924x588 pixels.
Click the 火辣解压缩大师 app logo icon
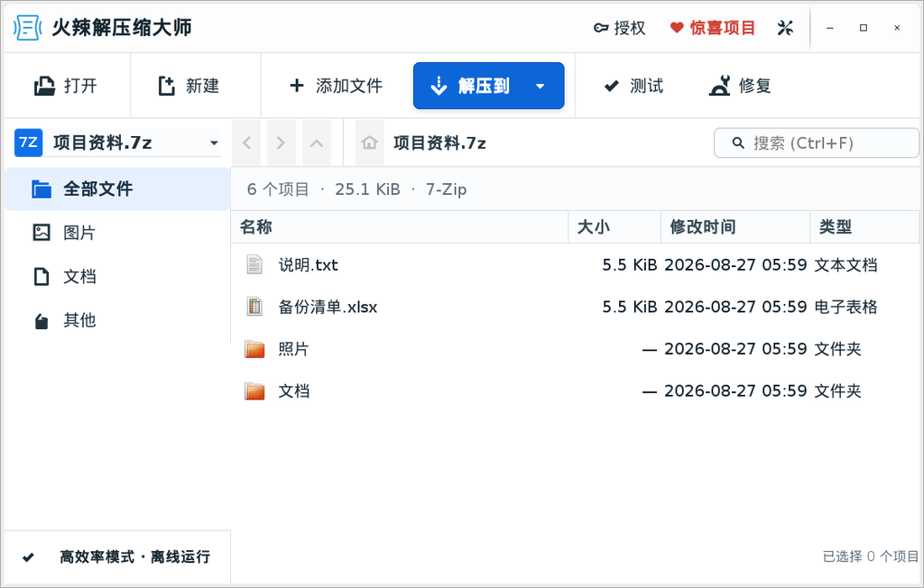(x=27, y=28)
